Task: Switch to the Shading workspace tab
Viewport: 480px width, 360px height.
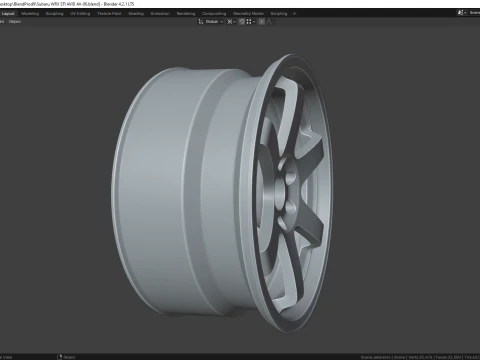Action: 136,14
